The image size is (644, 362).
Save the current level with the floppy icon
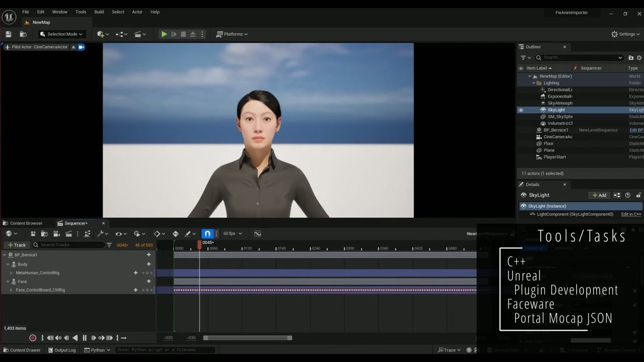tap(8, 34)
